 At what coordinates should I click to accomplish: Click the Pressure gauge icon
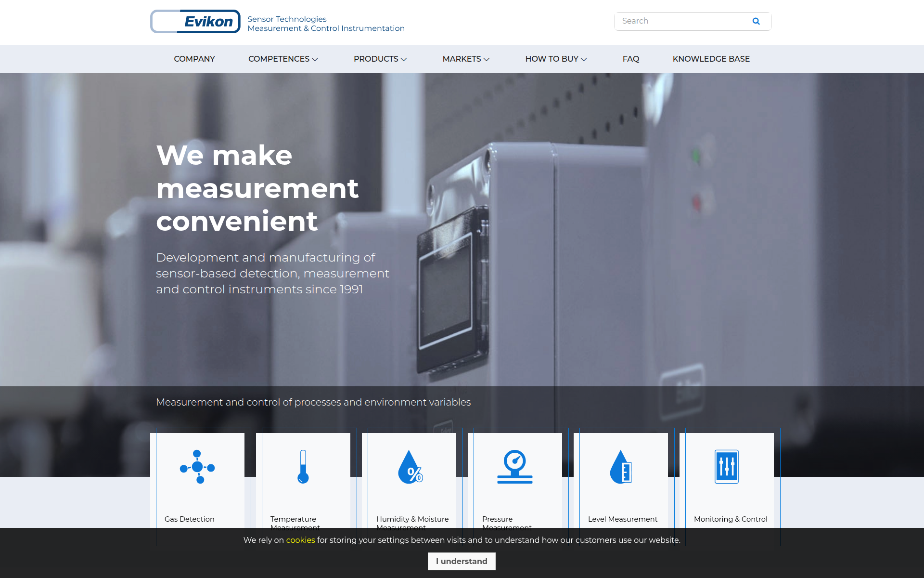[515, 467]
